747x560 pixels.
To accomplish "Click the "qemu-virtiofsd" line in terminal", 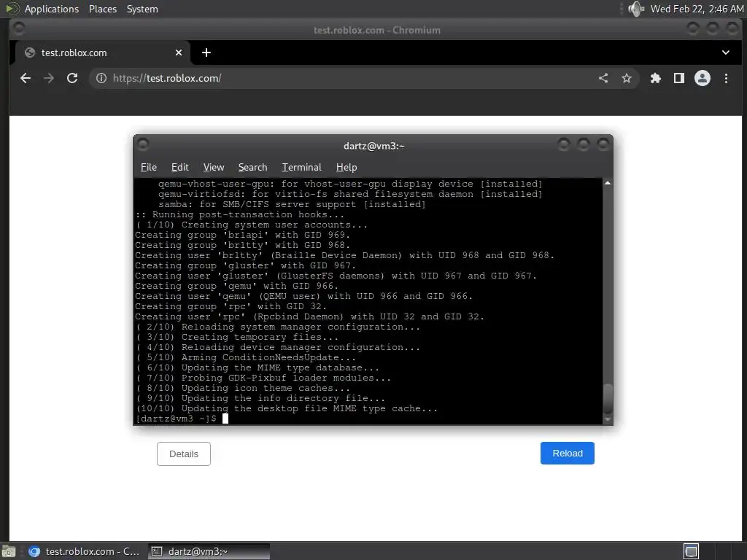I will click(x=350, y=194).
